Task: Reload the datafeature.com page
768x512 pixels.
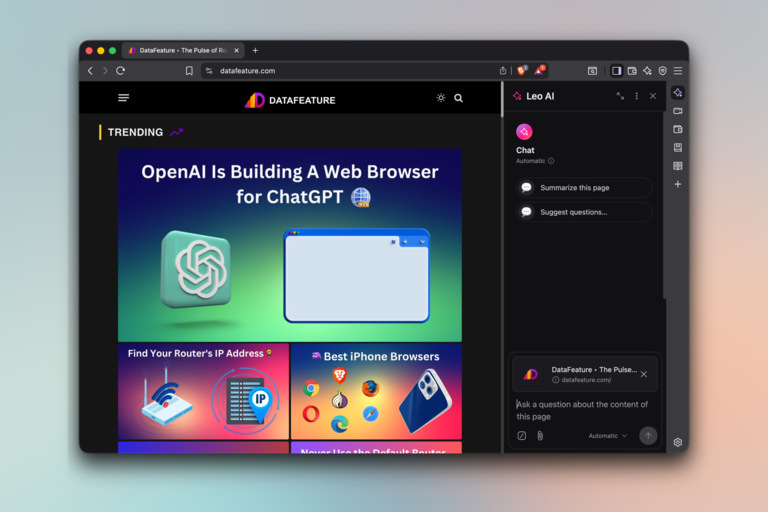Action: point(120,71)
